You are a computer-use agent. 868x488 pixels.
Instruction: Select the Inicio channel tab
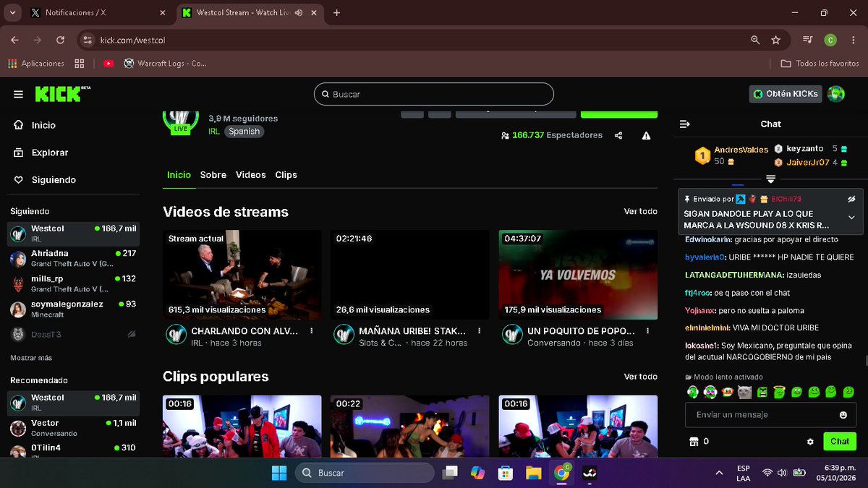click(x=179, y=175)
